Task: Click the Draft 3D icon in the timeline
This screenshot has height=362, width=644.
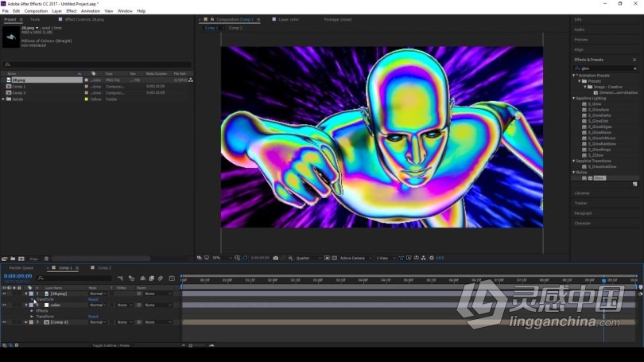Action: (131, 278)
